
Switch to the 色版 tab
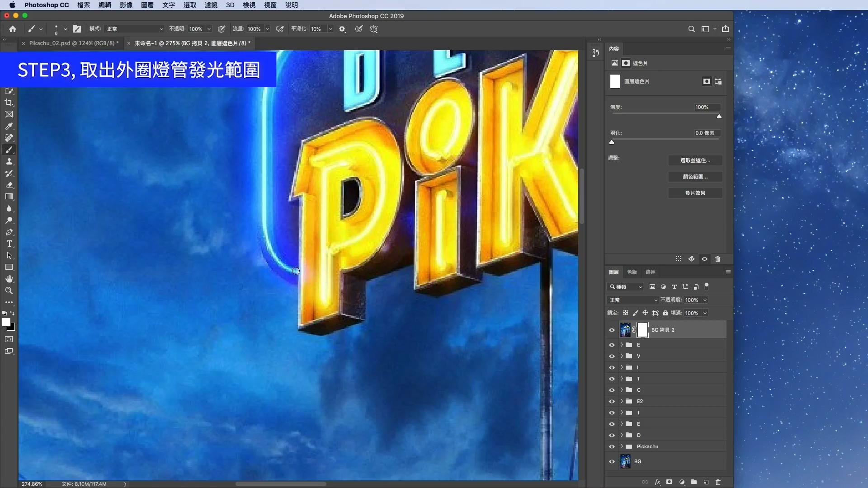pyautogui.click(x=632, y=272)
